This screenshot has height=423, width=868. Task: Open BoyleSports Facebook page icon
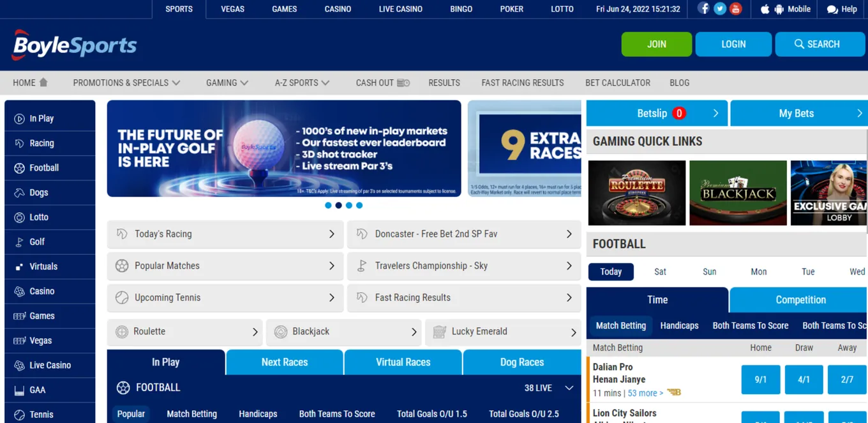703,9
